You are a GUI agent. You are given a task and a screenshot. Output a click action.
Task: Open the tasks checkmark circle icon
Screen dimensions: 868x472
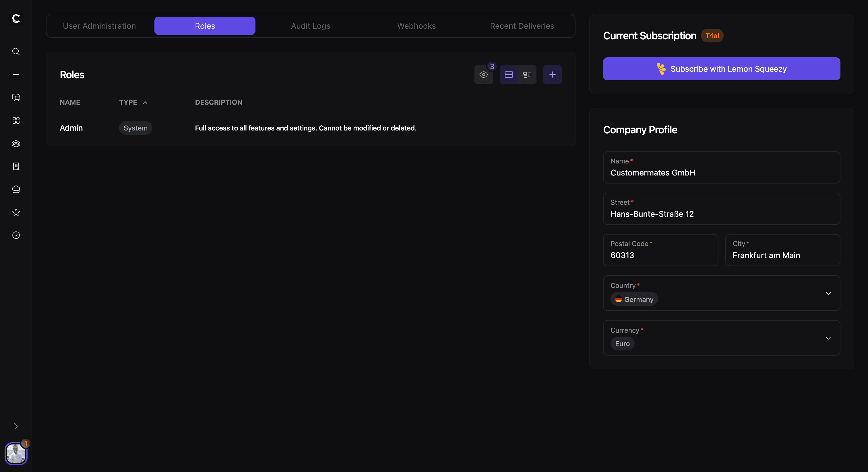[x=16, y=235]
